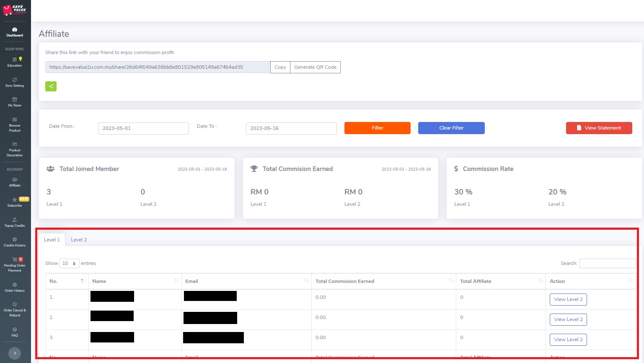Open the Education sidebar icon
The image size is (644, 363).
pyautogui.click(x=15, y=60)
